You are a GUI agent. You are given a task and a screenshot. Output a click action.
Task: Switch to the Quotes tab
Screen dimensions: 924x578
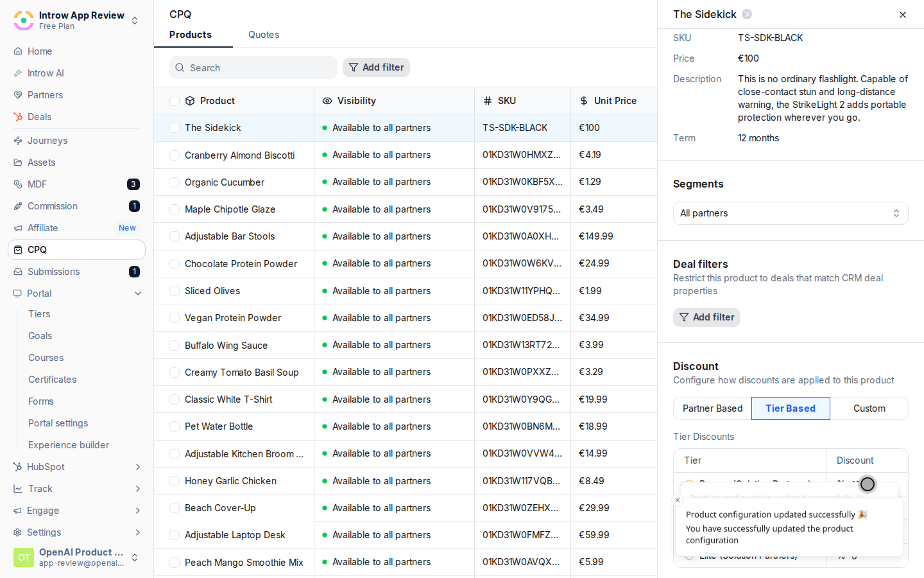coord(264,35)
